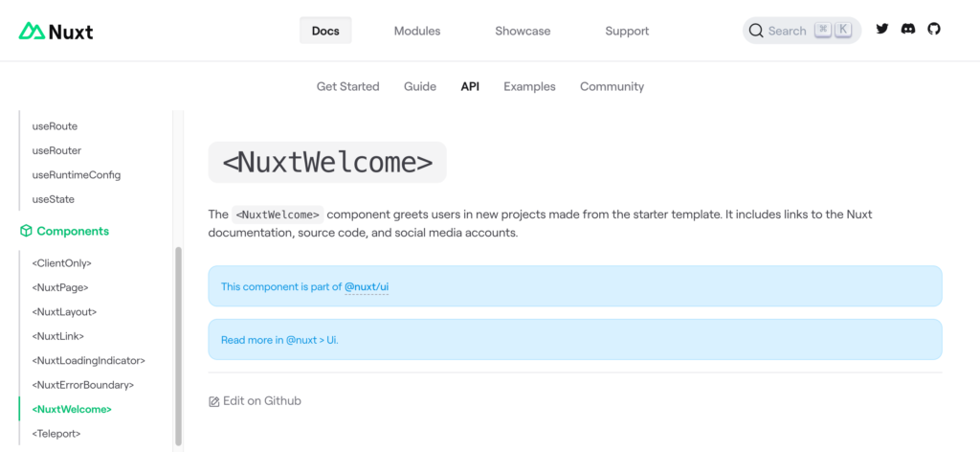Click the Components cube icon
Viewport: 980px width, 452px height.
pyautogui.click(x=26, y=231)
